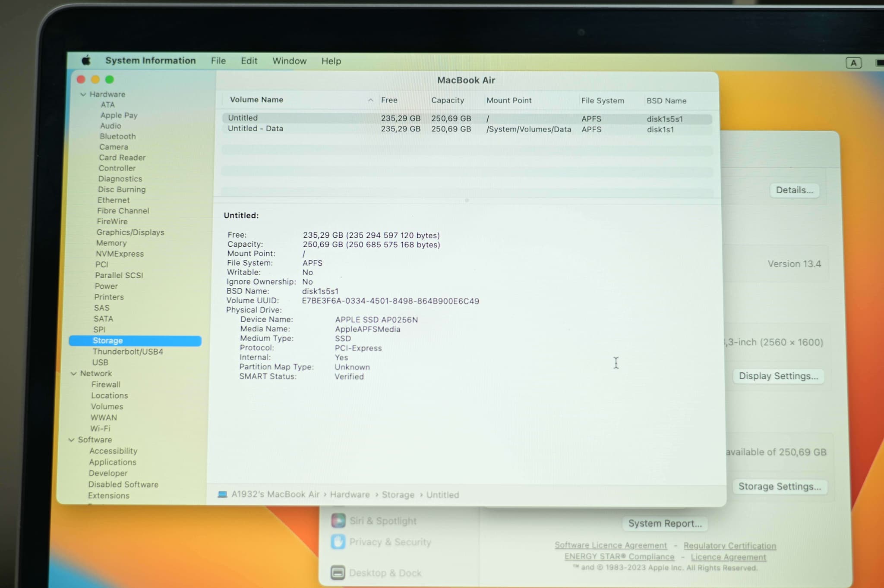The height and width of the screenshot is (588, 884).
Task: Select Memory in sidebar
Action: [111, 243]
